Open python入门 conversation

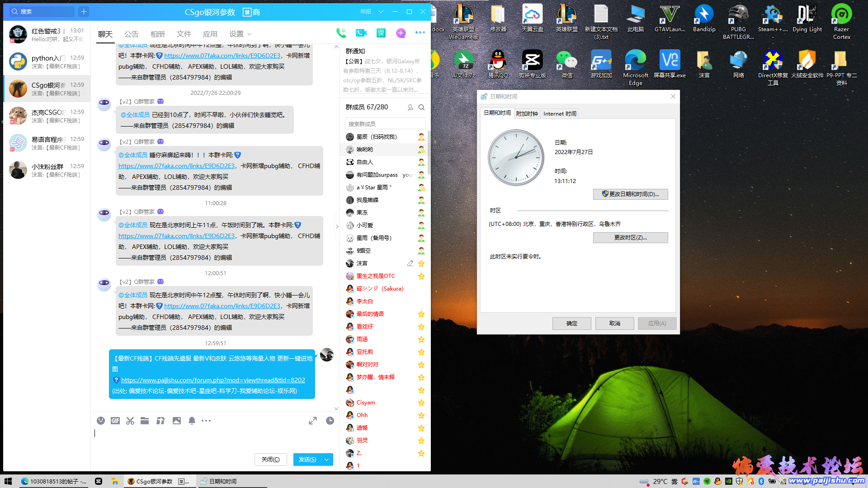(47, 62)
